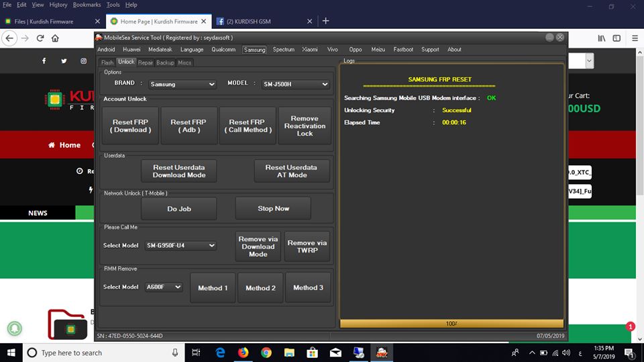The height and width of the screenshot is (362, 644).
Task: Click the Twitter icon on Kurdish Firmware site
Action: tap(64, 61)
